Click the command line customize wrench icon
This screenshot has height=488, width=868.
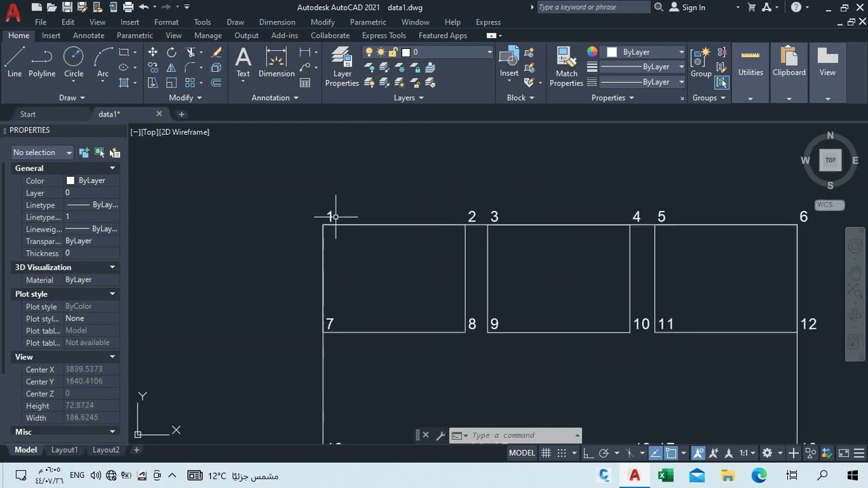click(x=440, y=435)
